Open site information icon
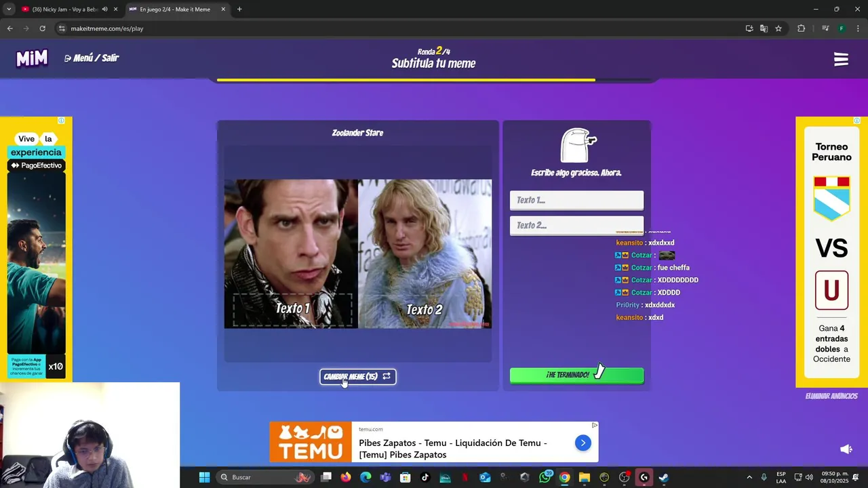The width and height of the screenshot is (868, 488). click(61, 28)
